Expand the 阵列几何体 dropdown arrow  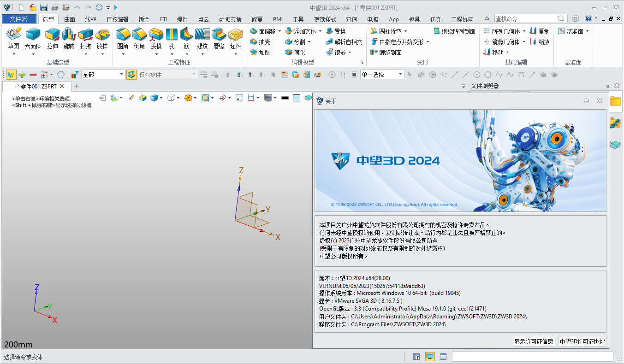524,31
